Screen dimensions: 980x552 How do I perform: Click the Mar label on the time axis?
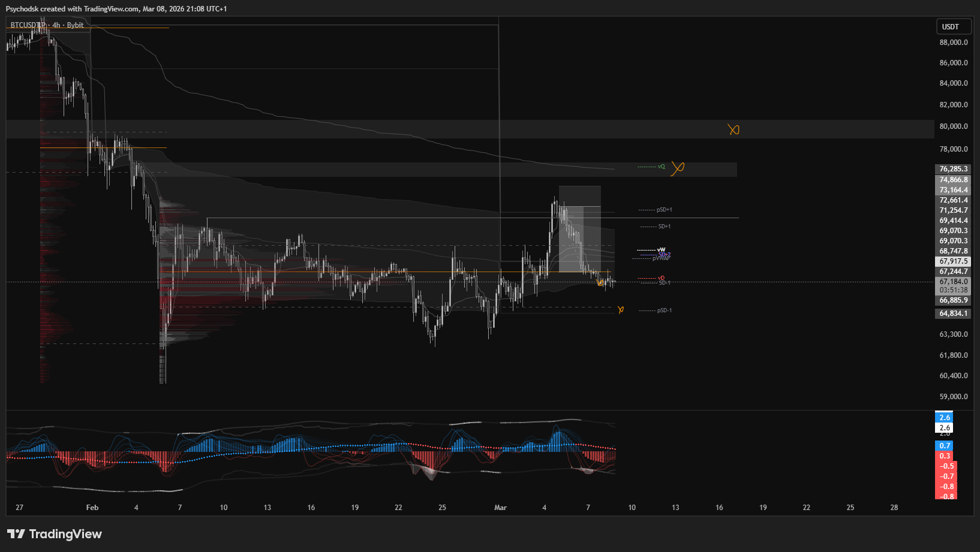tap(500, 508)
